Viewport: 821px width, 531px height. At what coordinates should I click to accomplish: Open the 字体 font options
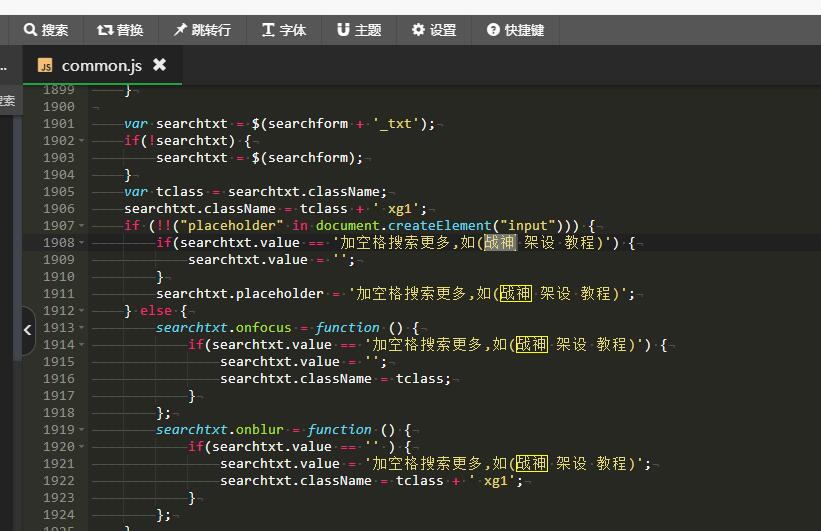click(284, 30)
